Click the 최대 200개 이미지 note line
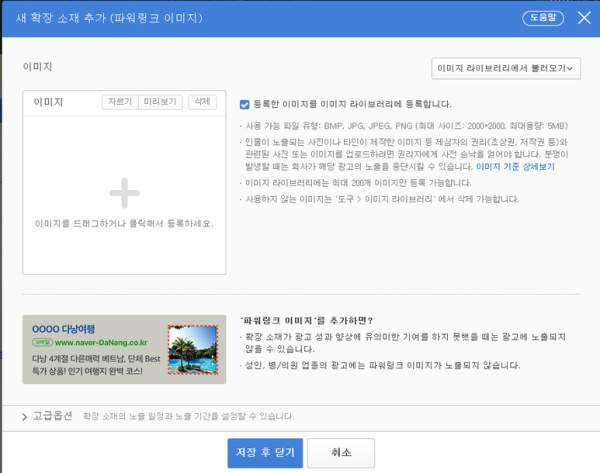Viewport: 600px width, 473px height. point(358,183)
